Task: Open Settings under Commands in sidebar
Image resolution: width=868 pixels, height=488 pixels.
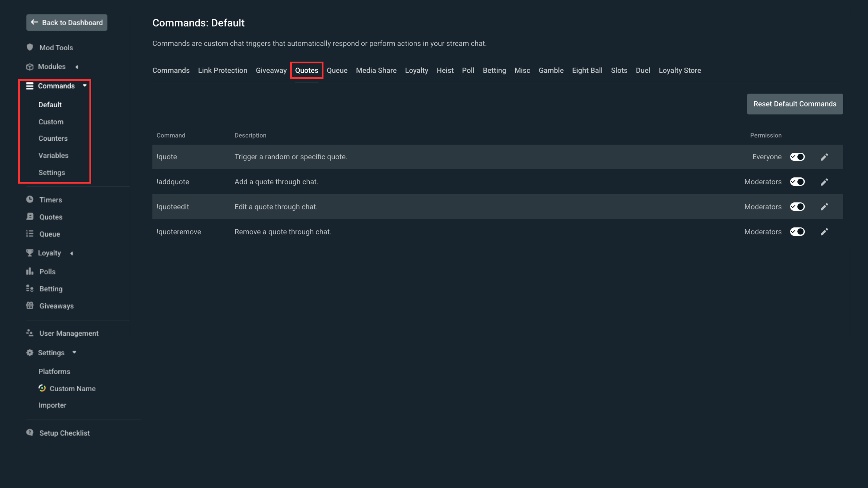Action: (x=51, y=172)
